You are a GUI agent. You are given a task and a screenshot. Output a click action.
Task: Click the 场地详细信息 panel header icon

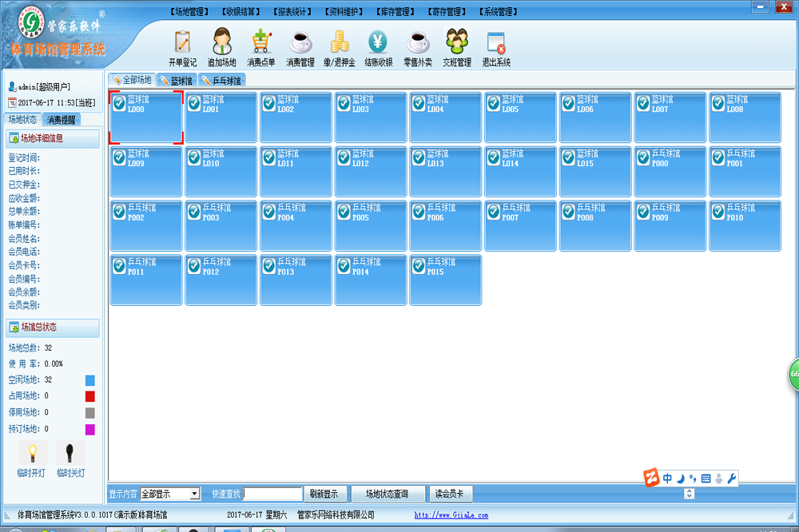14,139
